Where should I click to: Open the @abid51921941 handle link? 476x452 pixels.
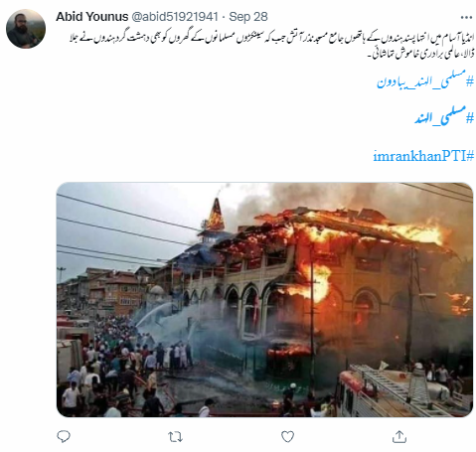[175, 17]
